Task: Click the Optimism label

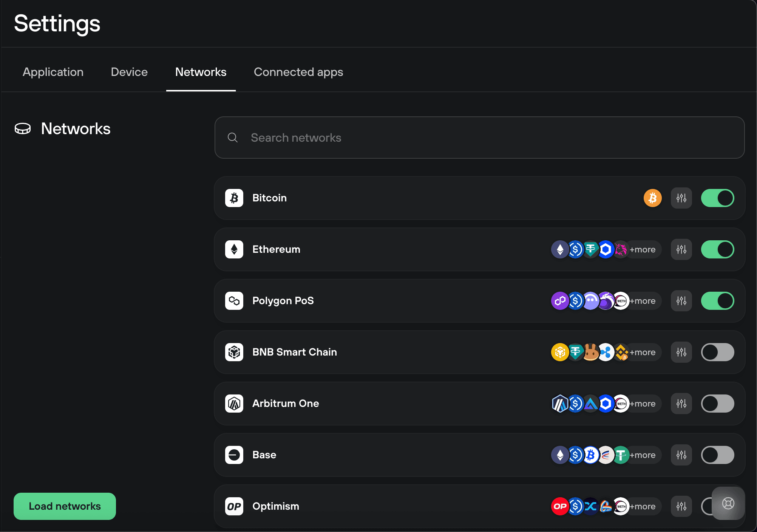Action: click(x=276, y=506)
